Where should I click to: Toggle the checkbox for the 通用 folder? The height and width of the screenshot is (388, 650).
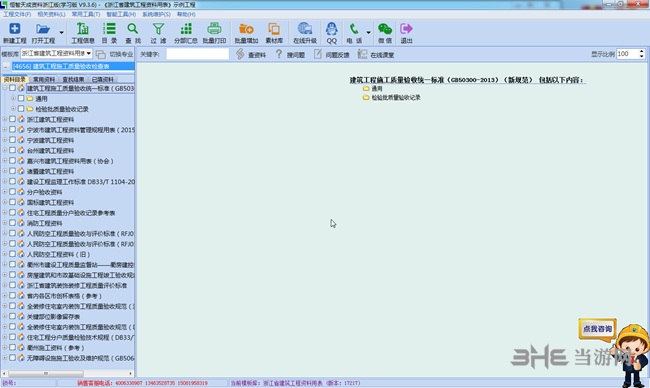click(x=21, y=98)
